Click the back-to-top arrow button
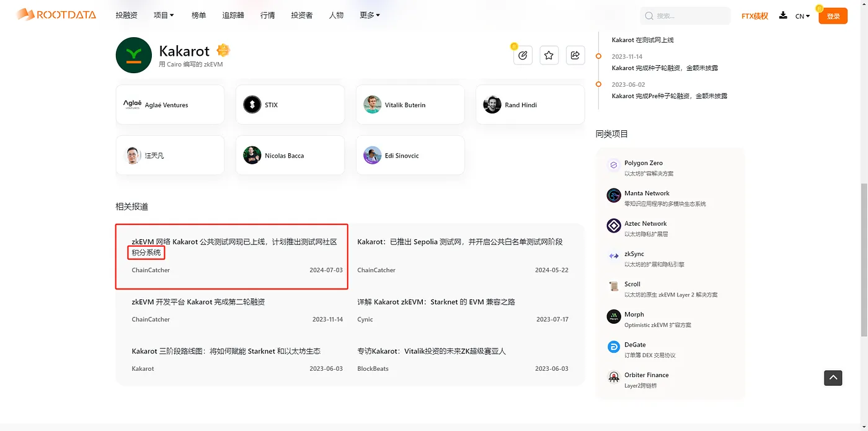Screen dimensions: 868x431 click(833, 377)
